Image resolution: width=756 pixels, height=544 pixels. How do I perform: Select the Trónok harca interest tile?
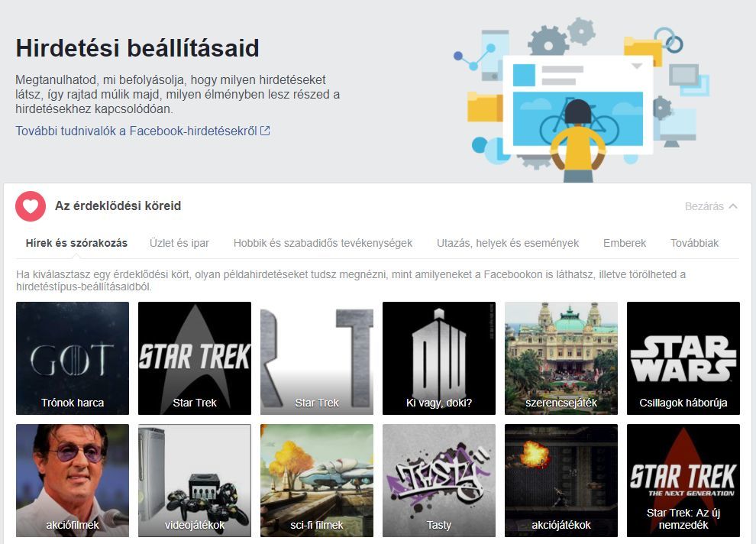pyautogui.click(x=73, y=358)
